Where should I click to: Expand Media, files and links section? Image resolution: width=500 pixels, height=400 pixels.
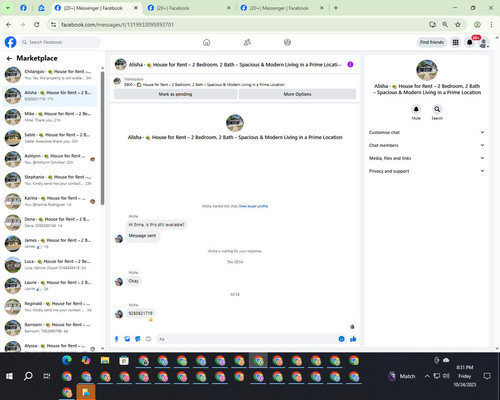point(426,158)
